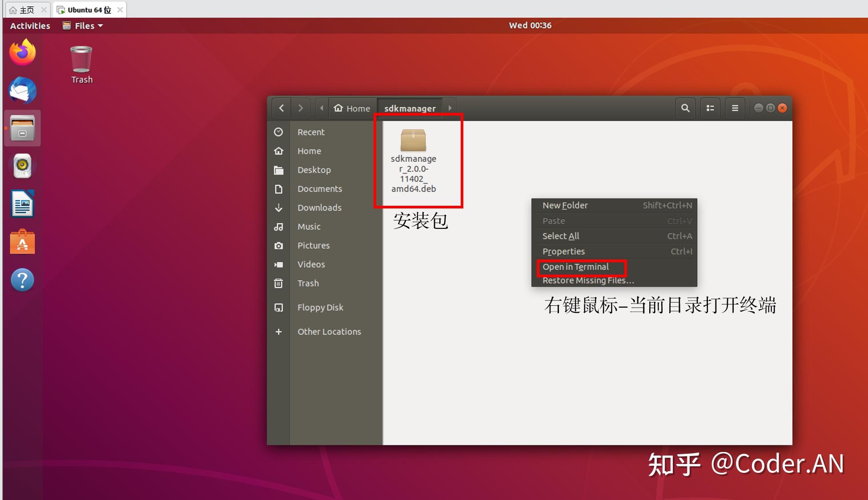The width and height of the screenshot is (868, 500).
Task: Open Ubuntu Software from the dock
Action: point(22,242)
